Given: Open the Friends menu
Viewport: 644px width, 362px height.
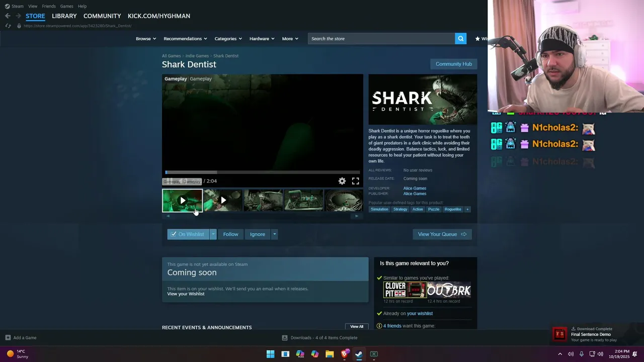Looking at the screenshot, I should pyautogui.click(x=49, y=6).
